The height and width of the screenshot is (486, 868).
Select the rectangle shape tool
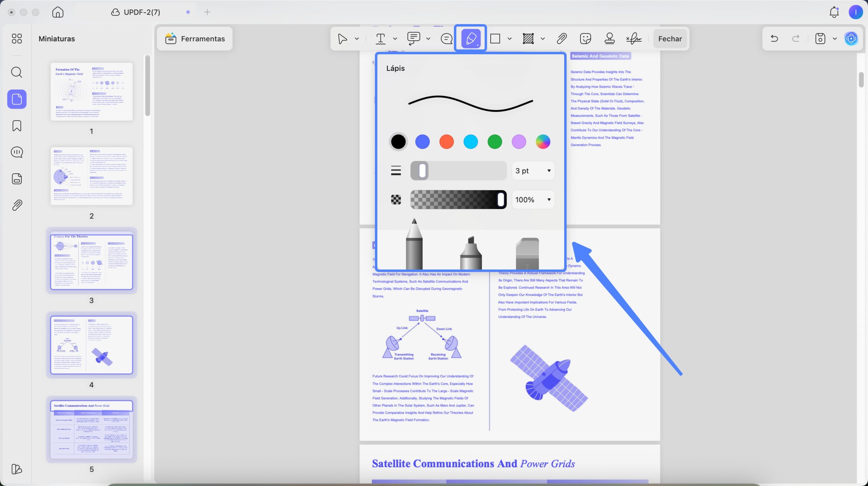coord(495,39)
